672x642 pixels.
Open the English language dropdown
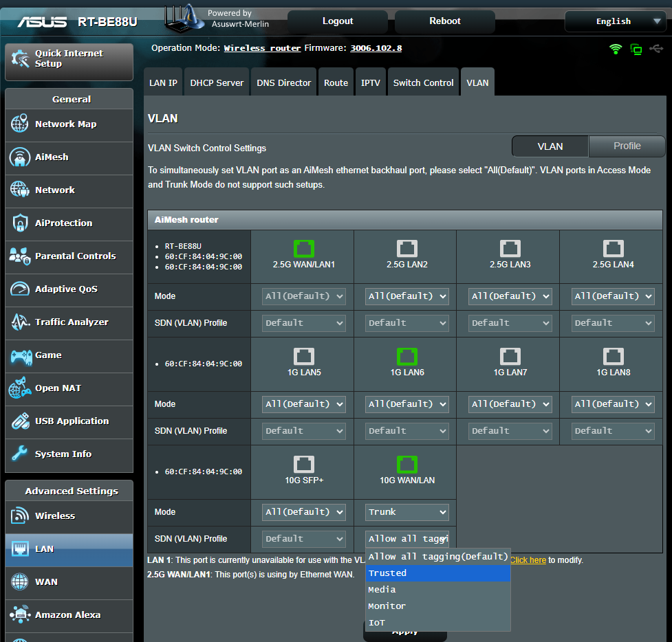[x=616, y=21]
